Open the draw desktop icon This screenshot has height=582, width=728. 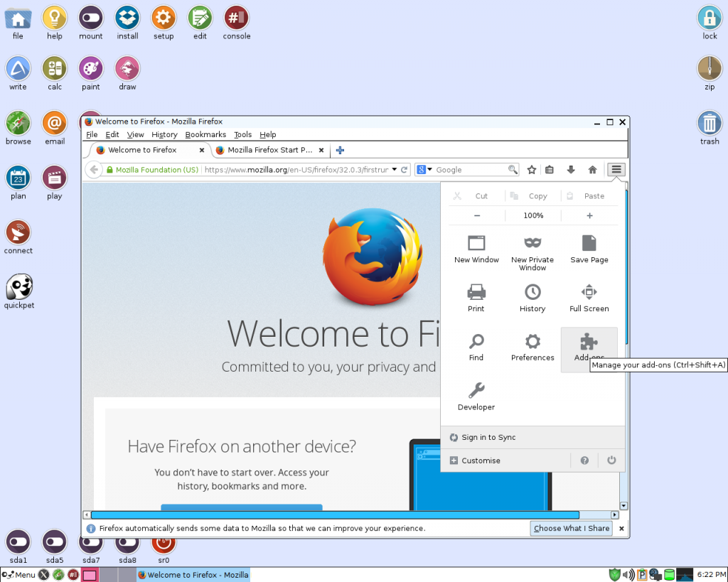tap(127, 74)
